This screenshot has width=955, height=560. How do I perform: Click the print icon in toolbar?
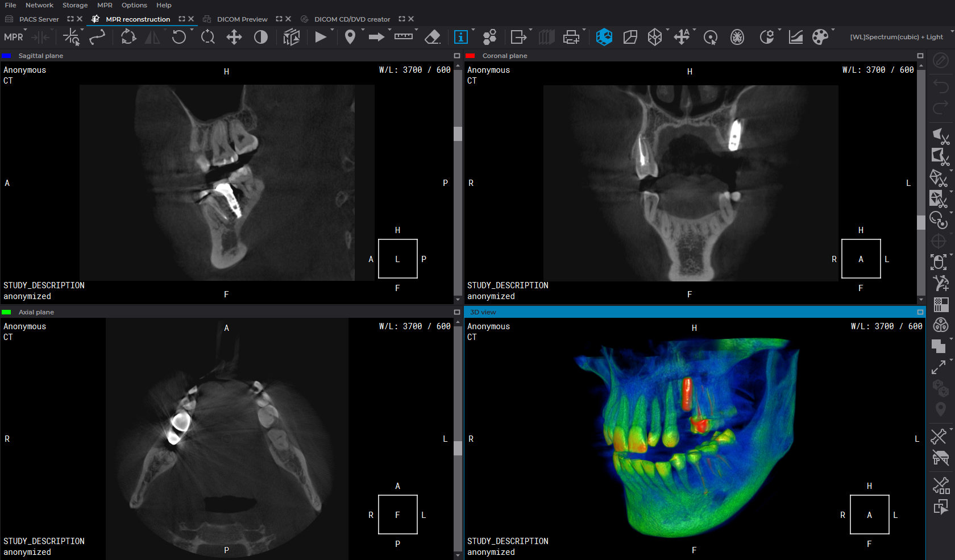pyautogui.click(x=571, y=38)
